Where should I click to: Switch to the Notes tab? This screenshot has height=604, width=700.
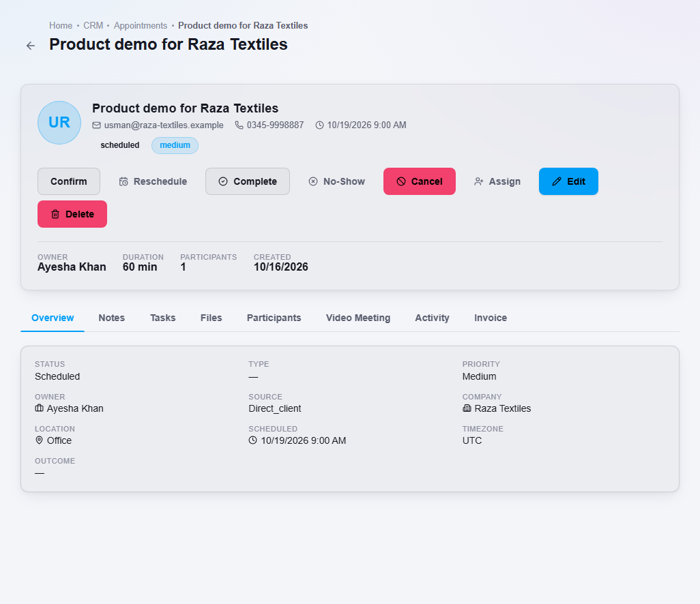[x=112, y=318]
